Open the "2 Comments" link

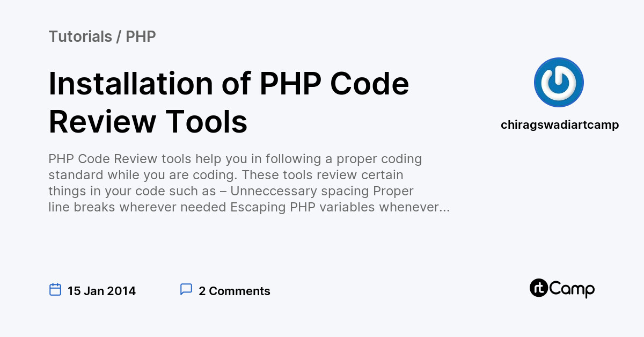click(234, 291)
